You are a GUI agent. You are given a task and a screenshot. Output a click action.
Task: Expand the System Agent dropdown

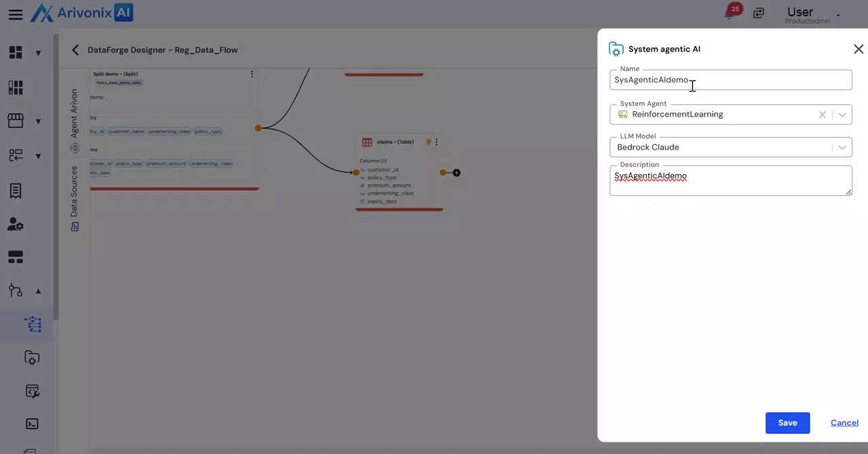(842, 115)
